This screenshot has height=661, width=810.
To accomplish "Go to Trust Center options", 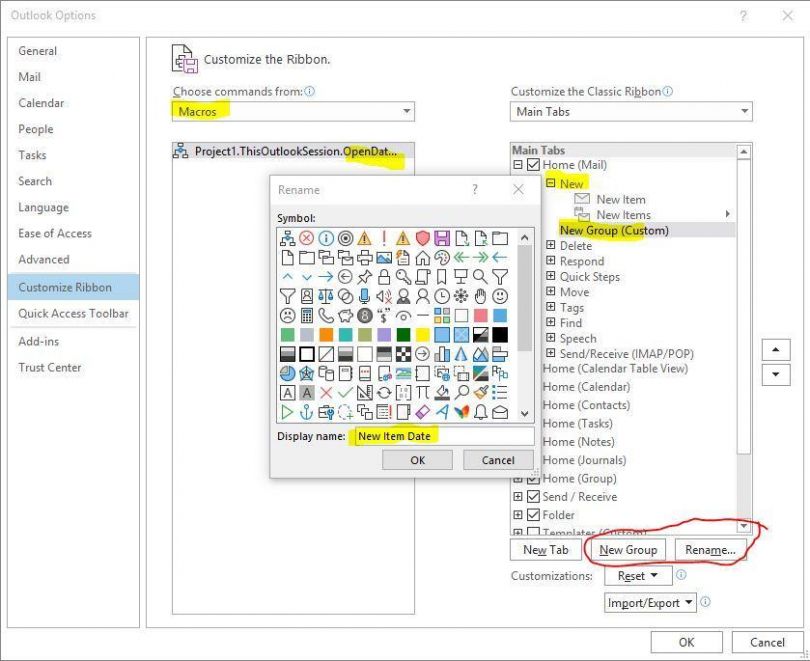I will point(50,367).
